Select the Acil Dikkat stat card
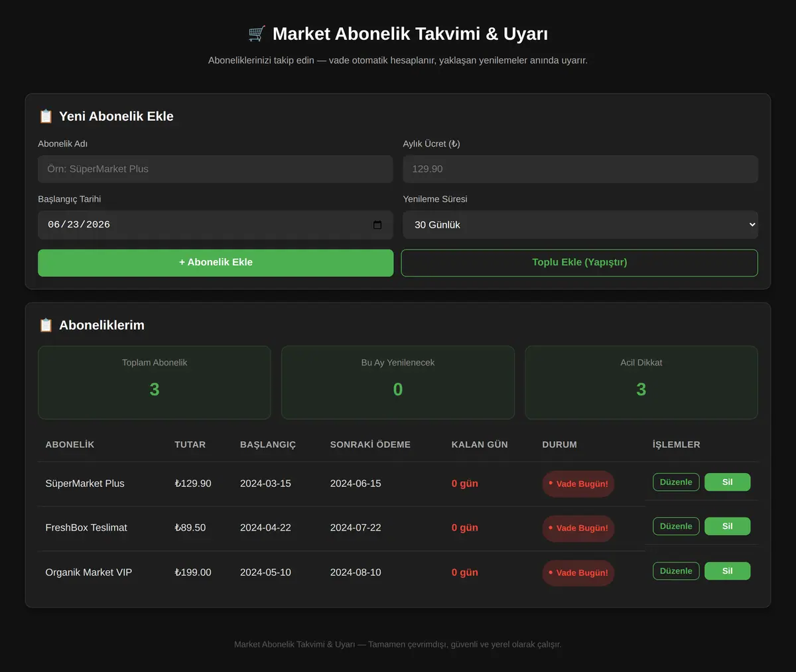The height and width of the screenshot is (672, 796). point(641,383)
